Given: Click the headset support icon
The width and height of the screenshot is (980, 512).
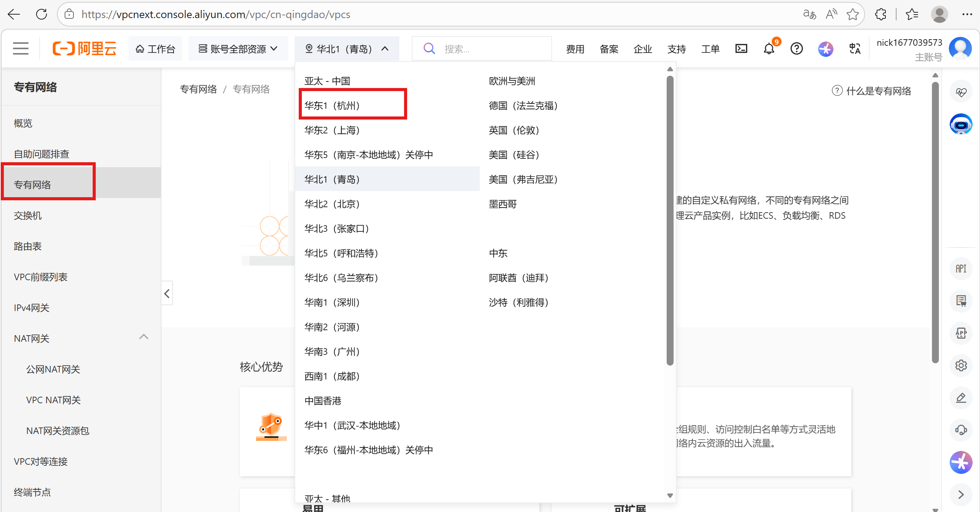Looking at the screenshot, I should pyautogui.click(x=961, y=430).
